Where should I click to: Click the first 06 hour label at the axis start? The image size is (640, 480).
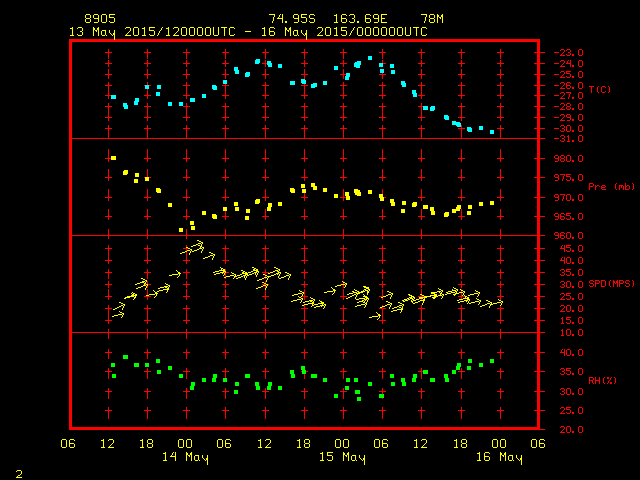(68, 444)
